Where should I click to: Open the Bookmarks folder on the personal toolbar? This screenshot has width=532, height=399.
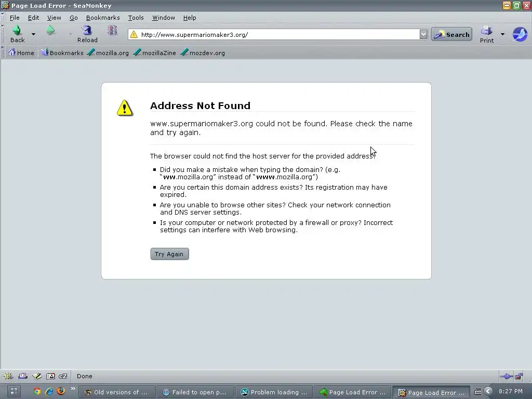coord(62,52)
